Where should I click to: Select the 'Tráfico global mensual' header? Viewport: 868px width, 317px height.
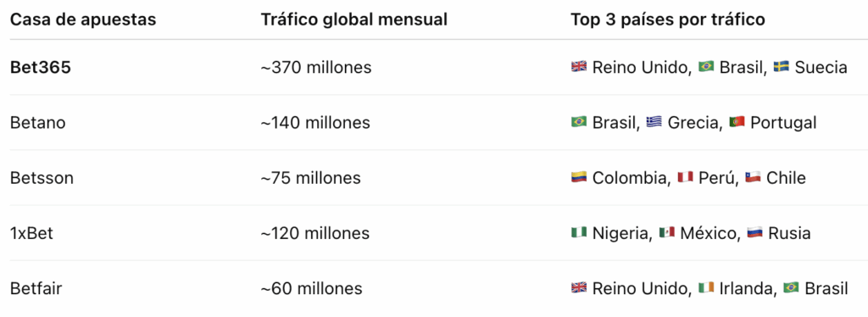353,19
